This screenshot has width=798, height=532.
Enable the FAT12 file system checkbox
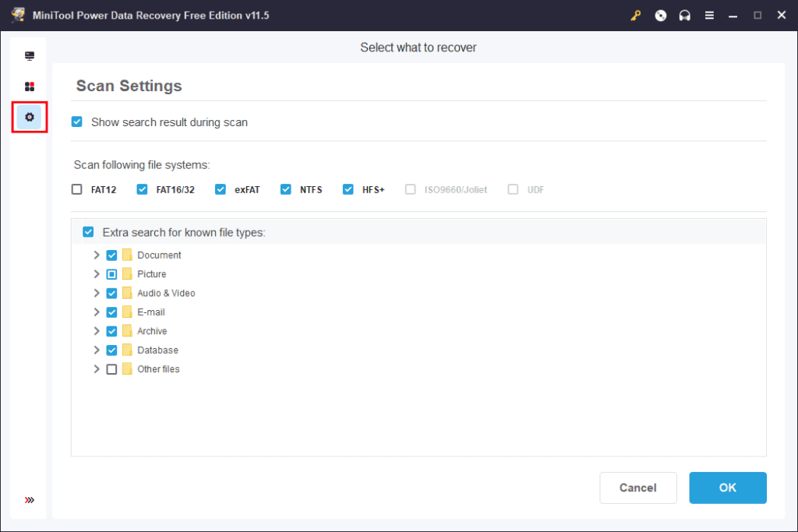(77, 189)
